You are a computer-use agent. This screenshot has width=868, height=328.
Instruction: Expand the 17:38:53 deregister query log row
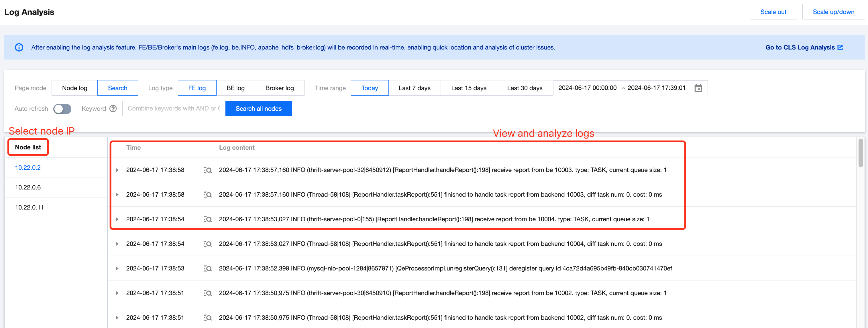pyautogui.click(x=117, y=268)
